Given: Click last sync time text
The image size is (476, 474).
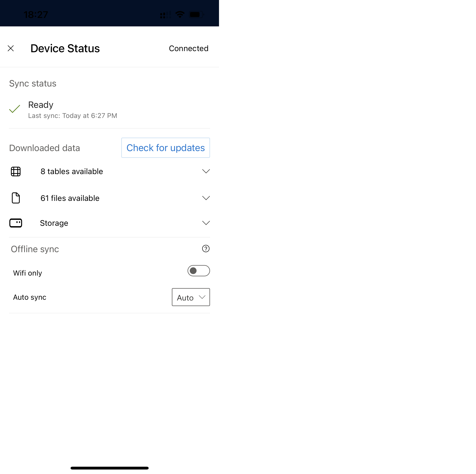Looking at the screenshot, I should 72,116.
